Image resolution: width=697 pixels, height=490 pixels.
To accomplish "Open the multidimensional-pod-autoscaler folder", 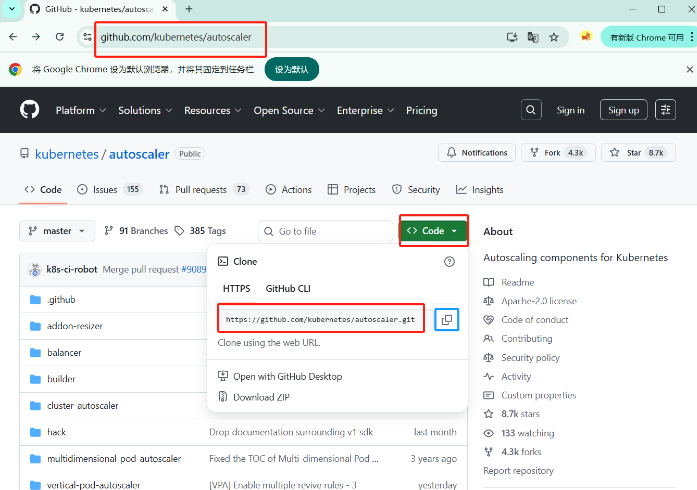I will 114,458.
